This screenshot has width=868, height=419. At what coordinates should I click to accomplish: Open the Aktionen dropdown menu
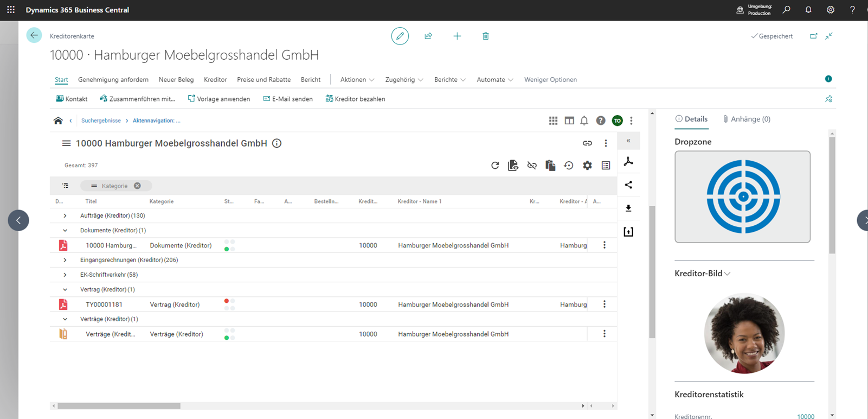click(x=357, y=80)
